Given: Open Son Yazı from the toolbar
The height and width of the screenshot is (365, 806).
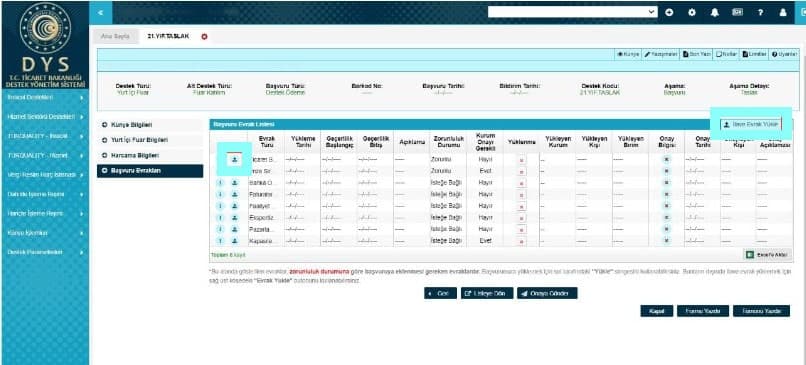Looking at the screenshot, I should [697, 54].
